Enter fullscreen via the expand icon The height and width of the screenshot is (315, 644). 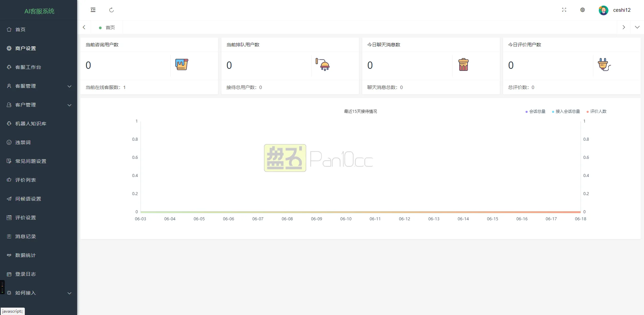point(564,10)
